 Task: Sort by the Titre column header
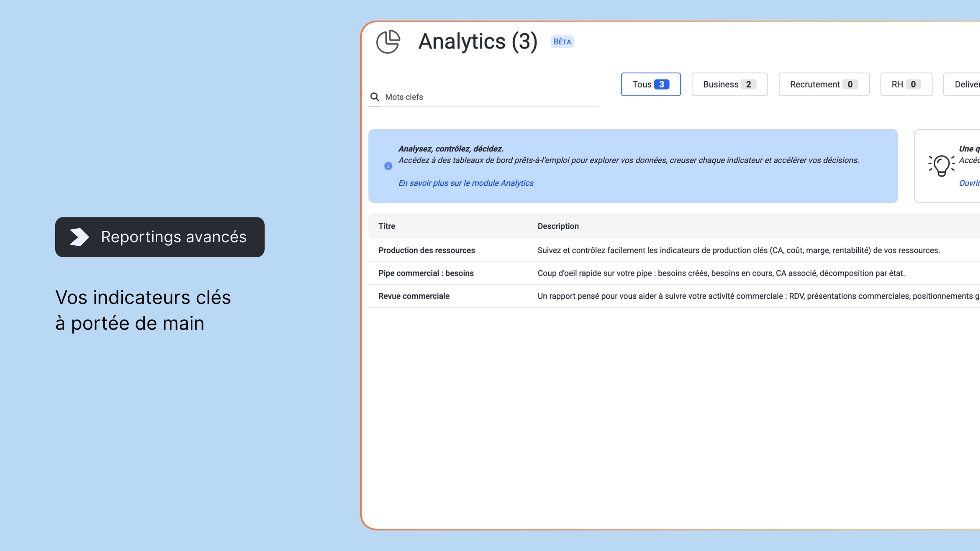(387, 226)
